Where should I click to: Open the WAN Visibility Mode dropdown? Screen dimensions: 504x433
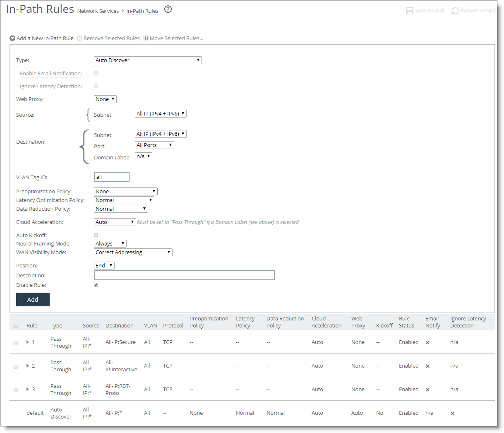coord(133,252)
